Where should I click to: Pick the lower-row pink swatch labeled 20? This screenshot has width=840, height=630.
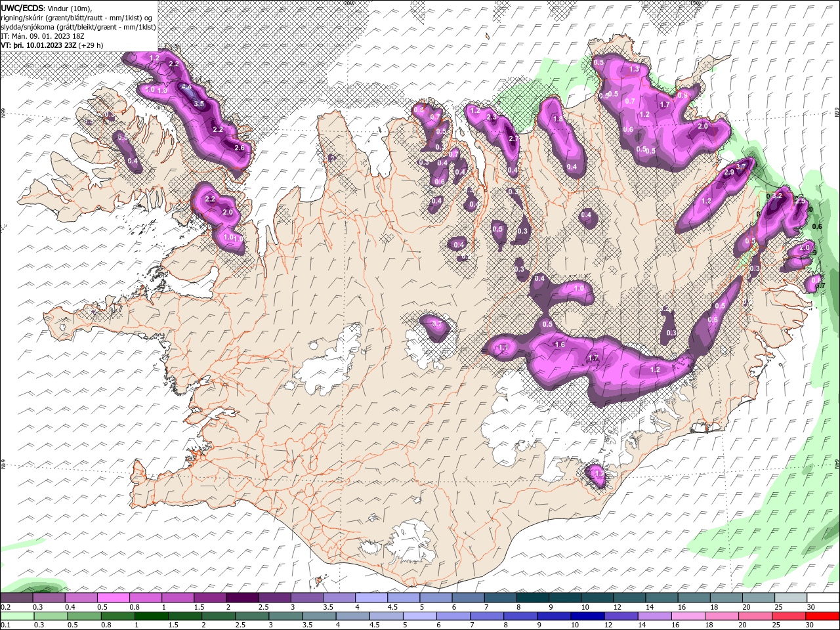755,616
